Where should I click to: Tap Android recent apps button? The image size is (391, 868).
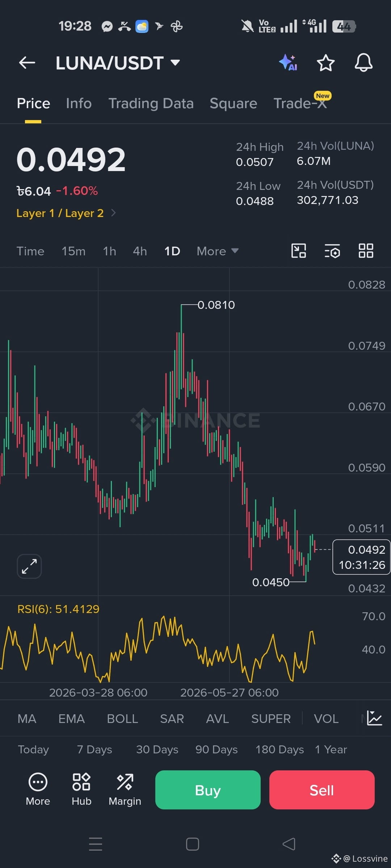click(x=96, y=844)
